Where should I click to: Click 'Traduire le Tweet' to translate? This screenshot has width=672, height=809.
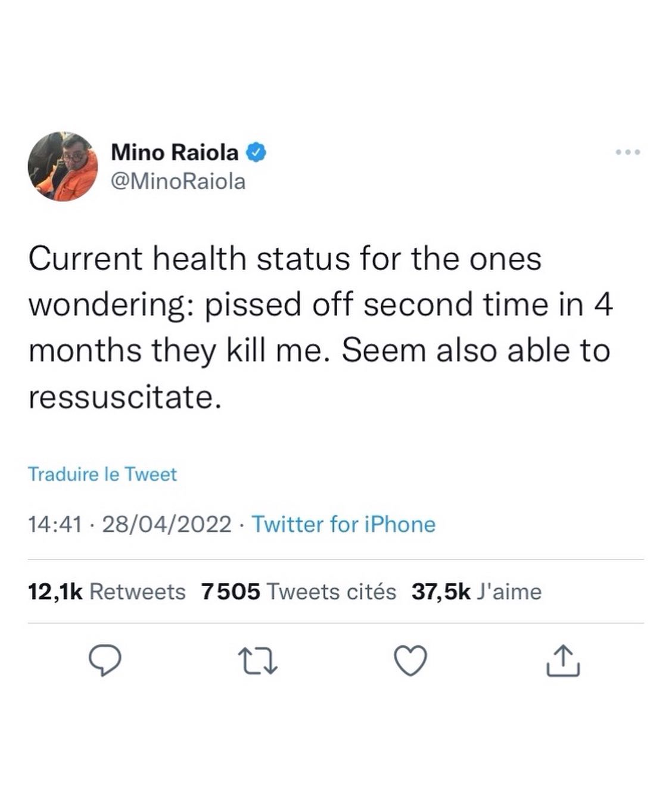click(x=102, y=474)
